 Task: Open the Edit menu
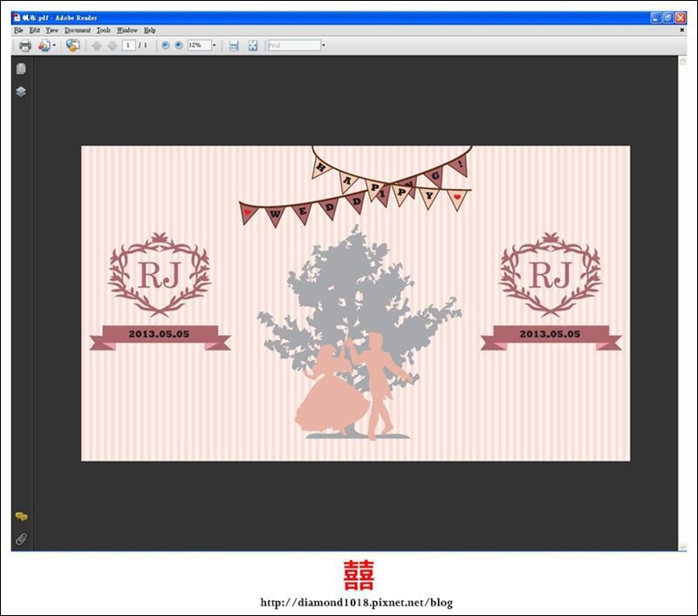tap(35, 31)
